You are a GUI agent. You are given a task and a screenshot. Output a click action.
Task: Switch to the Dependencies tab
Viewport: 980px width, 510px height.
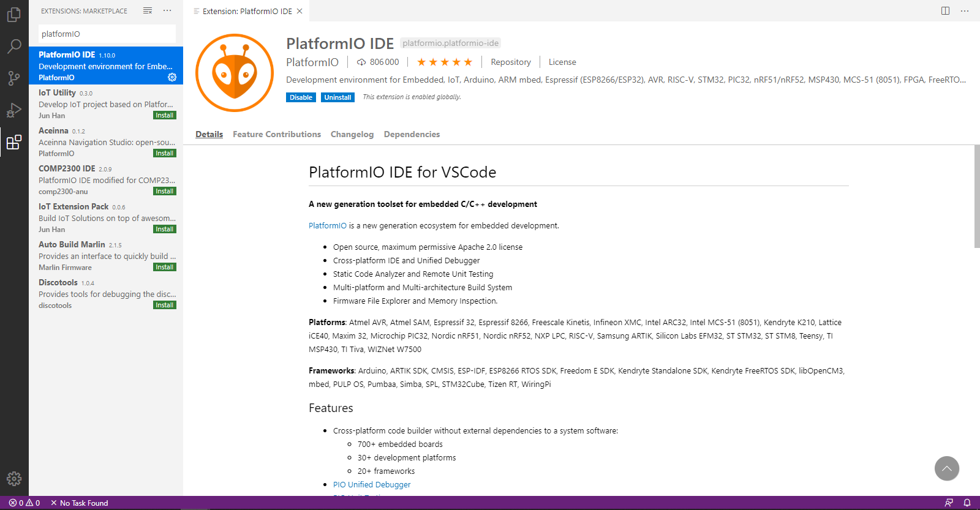pos(412,134)
